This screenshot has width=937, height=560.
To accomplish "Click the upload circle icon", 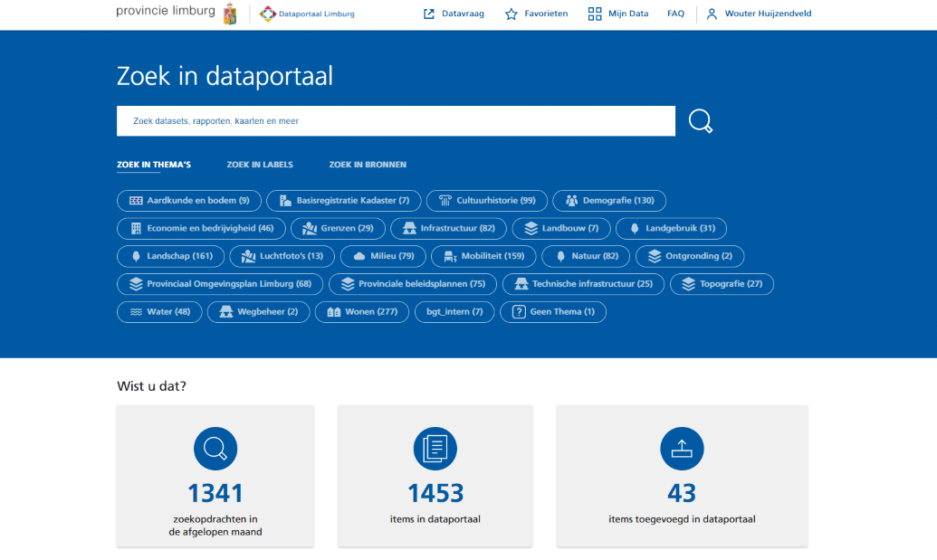I will click(682, 449).
